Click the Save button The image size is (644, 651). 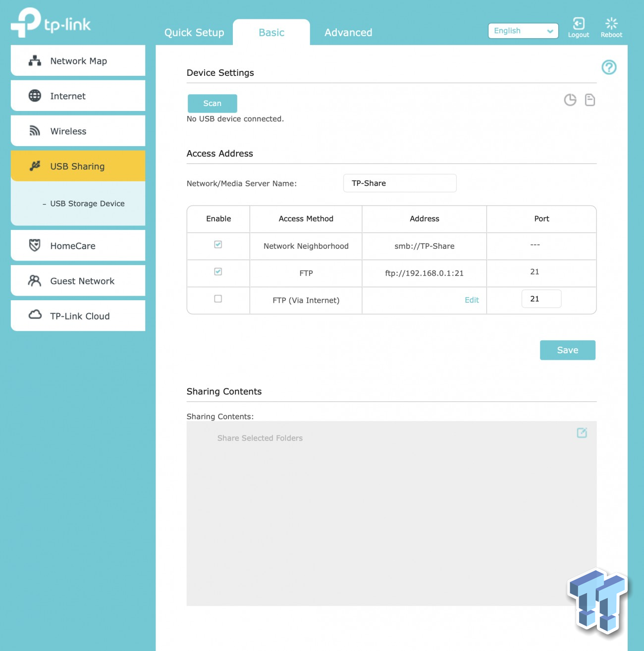tap(567, 350)
